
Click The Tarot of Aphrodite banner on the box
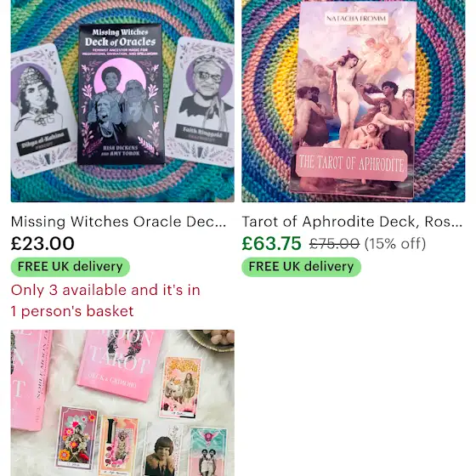pyautogui.click(x=352, y=164)
